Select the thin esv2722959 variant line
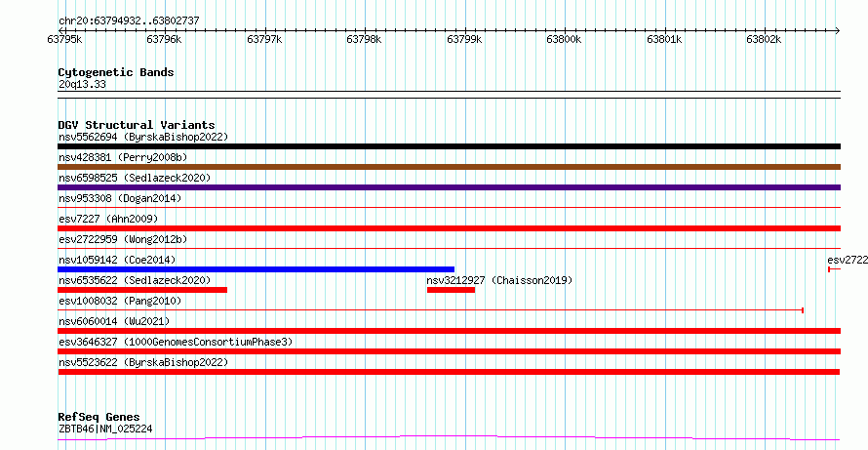 pyautogui.click(x=449, y=249)
